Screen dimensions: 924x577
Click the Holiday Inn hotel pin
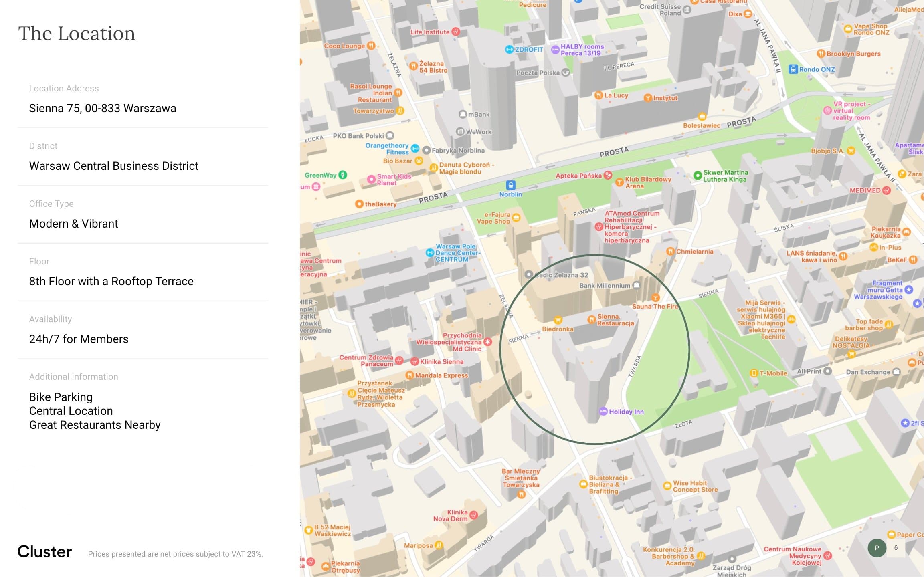[x=603, y=412]
